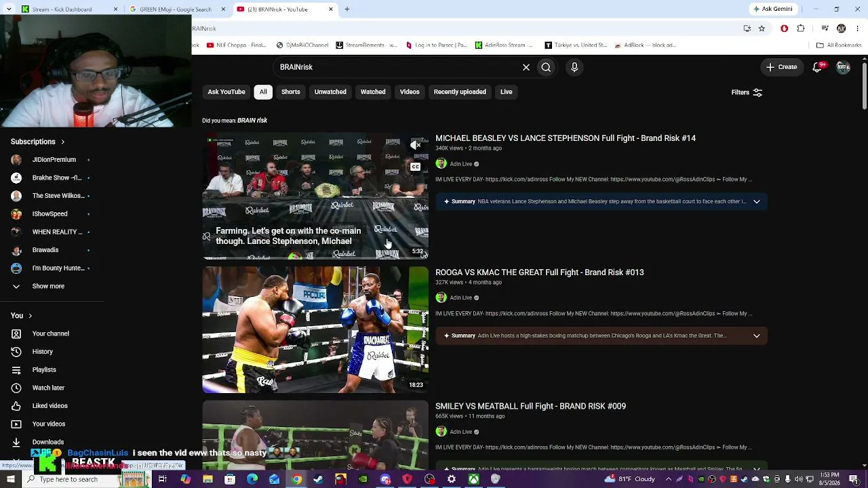
Task: Open the Adin Live channel avatar on first result
Action: click(x=441, y=164)
